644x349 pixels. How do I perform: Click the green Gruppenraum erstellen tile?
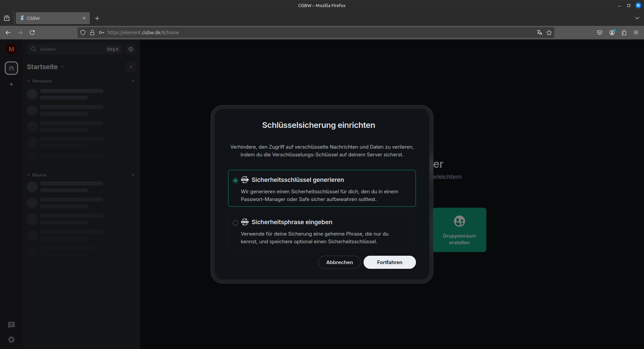point(459,230)
